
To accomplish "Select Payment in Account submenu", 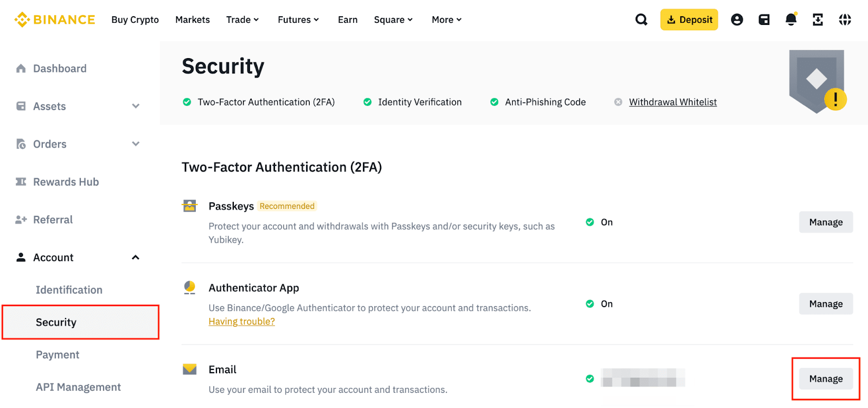I will coord(58,355).
